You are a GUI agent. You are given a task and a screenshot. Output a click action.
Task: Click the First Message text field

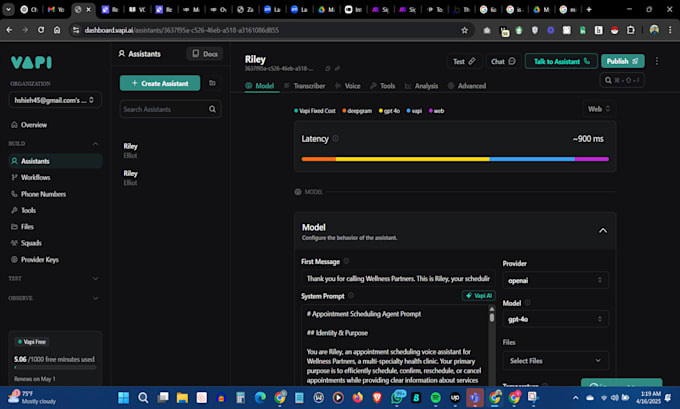(x=397, y=279)
